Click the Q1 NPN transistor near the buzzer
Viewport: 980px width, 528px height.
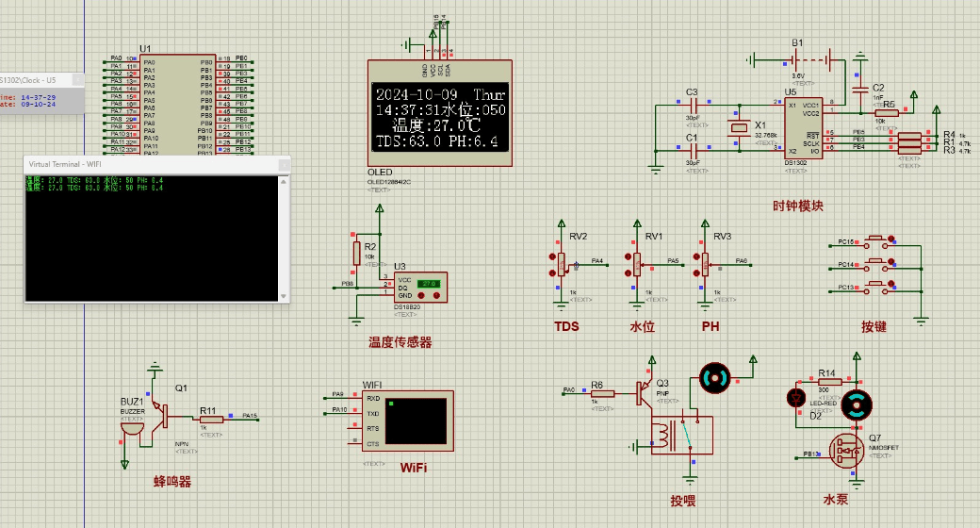(164, 413)
